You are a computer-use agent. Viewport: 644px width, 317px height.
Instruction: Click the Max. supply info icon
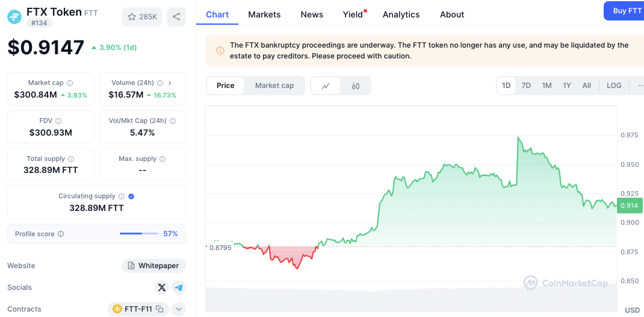click(163, 158)
